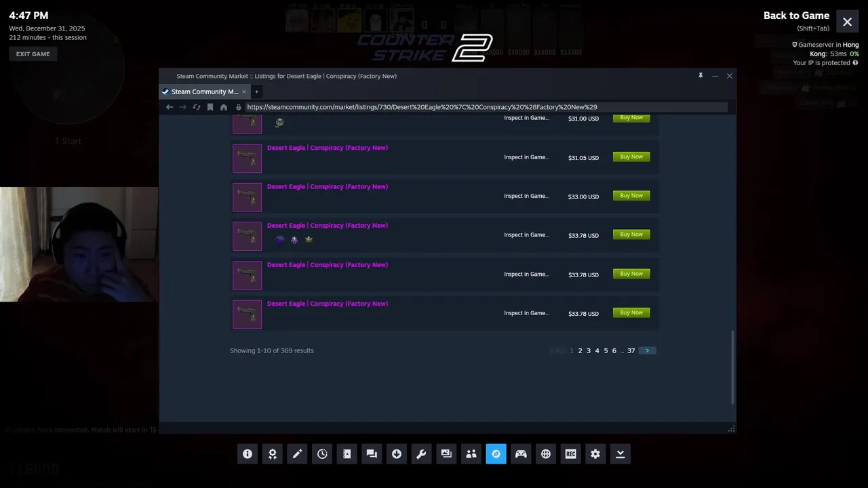Go to next results page arrow
Image resolution: width=868 pixels, height=488 pixels.
tap(647, 350)
